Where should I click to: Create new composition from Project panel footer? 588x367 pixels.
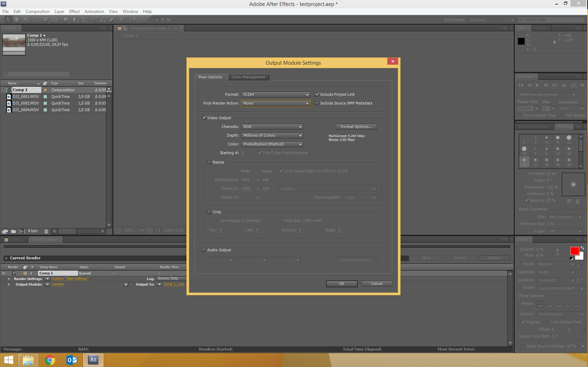[x=22, y=231]
